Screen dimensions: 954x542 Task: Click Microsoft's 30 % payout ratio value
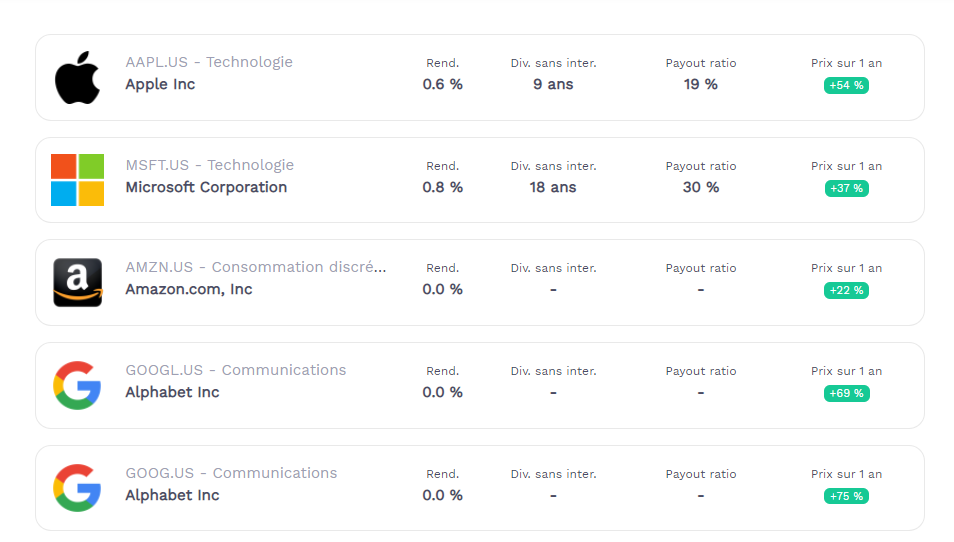[701, 187]
